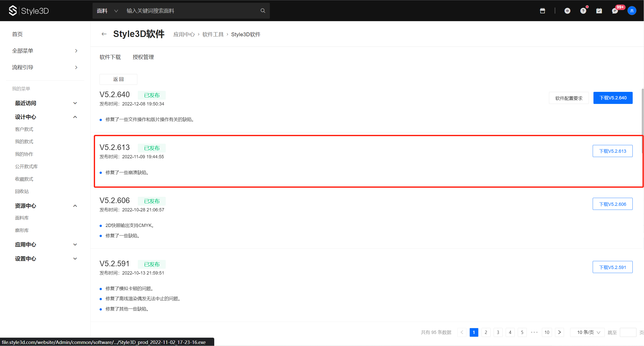Screen dimensions: 644x346
Task: Click 应用中心 in the breadcrumb
Action: [x=184, y=34]
